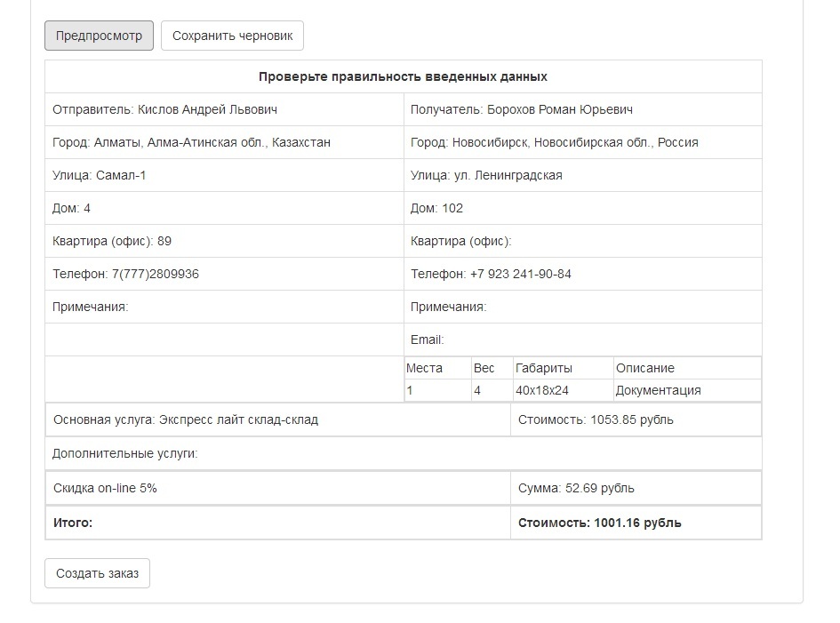Screen dimensions: 840x623
Task: Select the street ул. Ленинградская cell
Action: [486, 175]
